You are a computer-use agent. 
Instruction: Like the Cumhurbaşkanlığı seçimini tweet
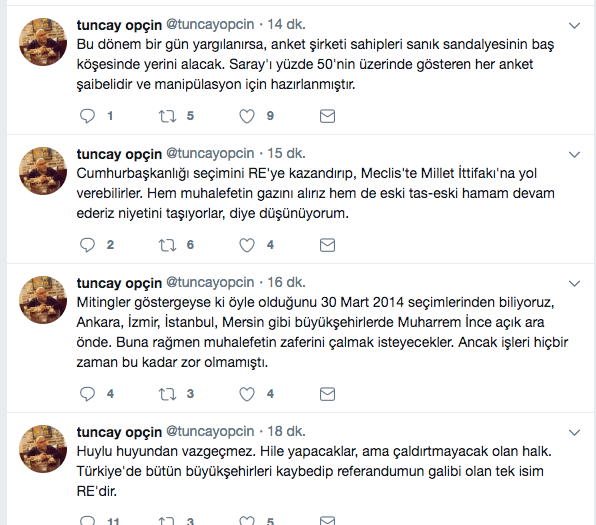coord(247,245)
